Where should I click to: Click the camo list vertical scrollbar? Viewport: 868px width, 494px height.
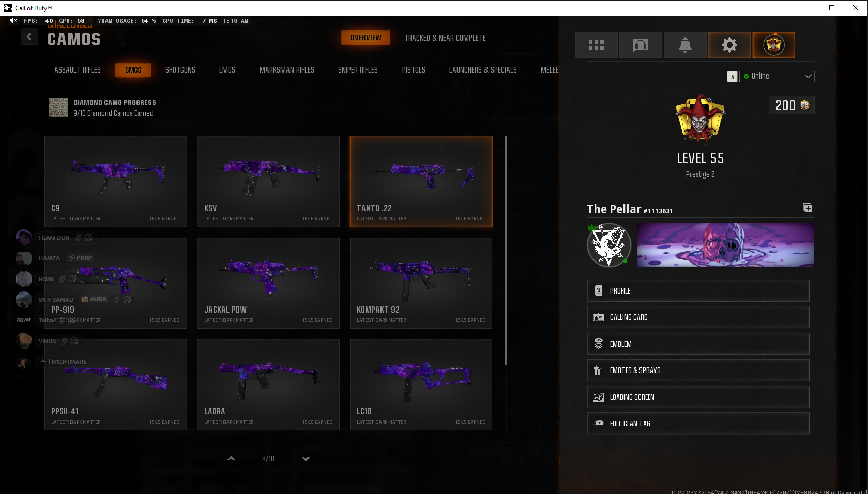(x=506, y=251)
